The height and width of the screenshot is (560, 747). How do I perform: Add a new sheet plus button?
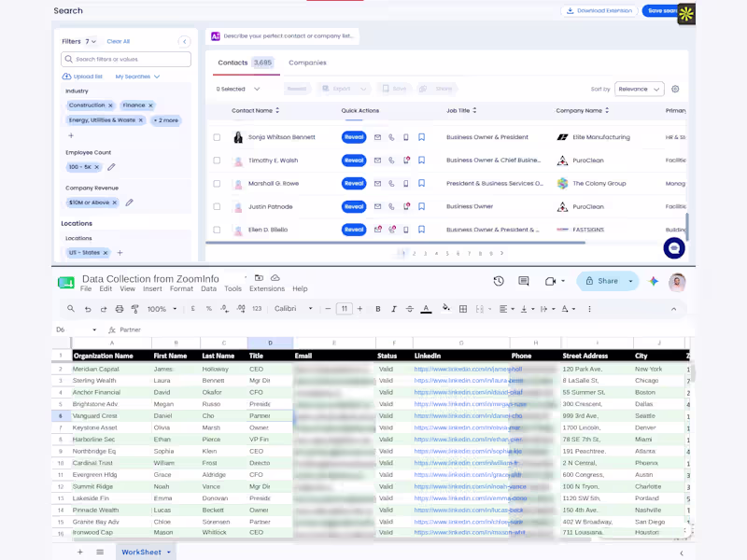[x=80, y=553]
